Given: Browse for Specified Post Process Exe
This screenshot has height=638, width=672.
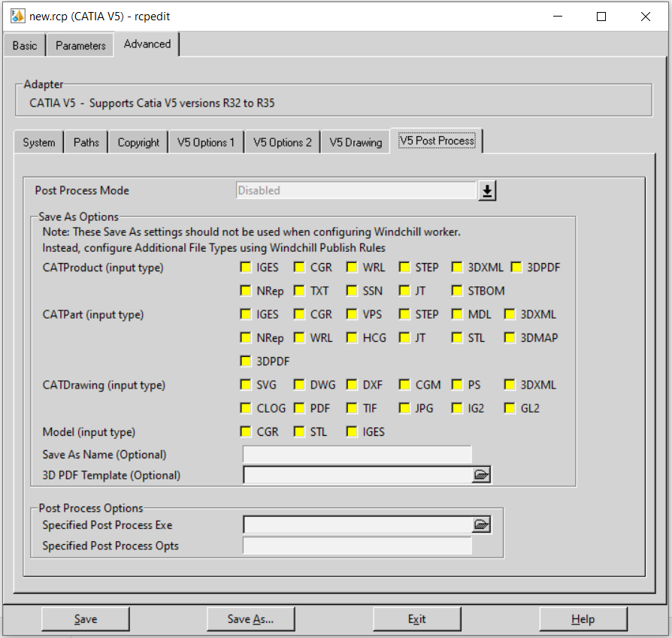Looking at the screenshot, I should click(x=481, y=525).
